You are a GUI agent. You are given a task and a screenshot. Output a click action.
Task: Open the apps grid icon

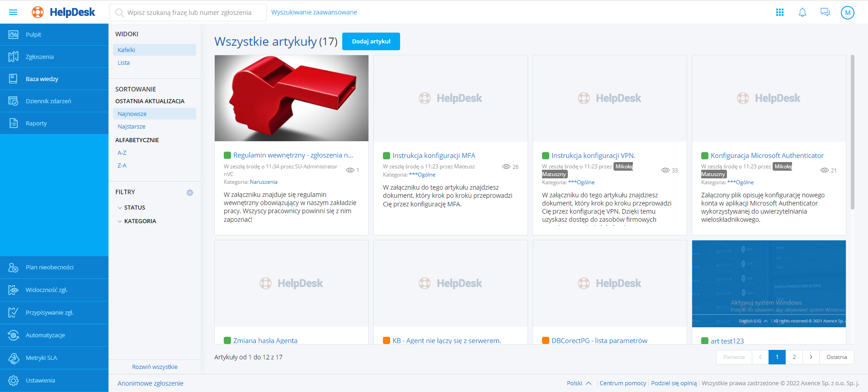point(780,12)
